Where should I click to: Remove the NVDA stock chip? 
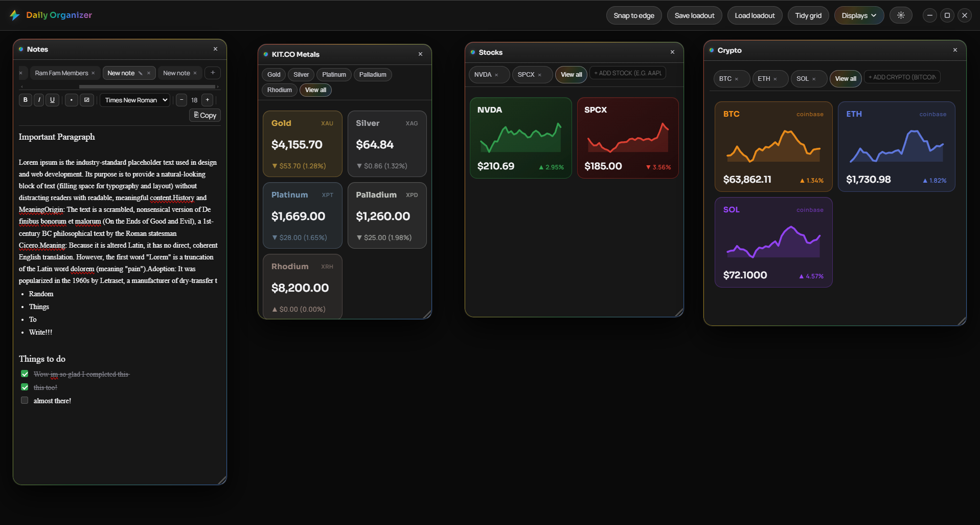click(496, 75)
